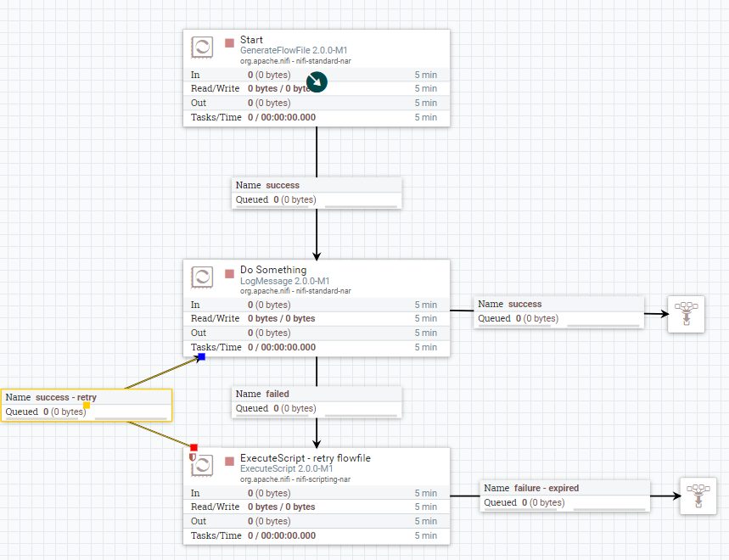
Task: Click the ExecuteScript processor type icon
Action: point(202,465)
